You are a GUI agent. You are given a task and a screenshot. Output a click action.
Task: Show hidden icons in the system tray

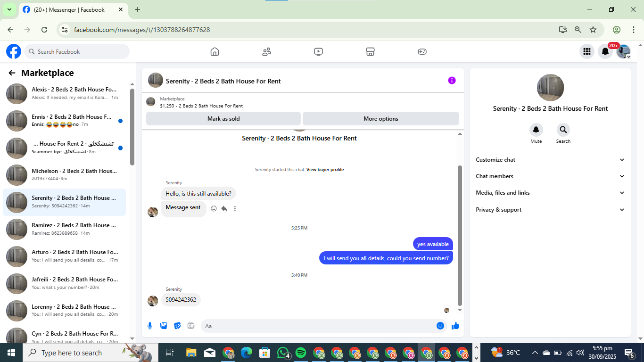pos(535,353)
